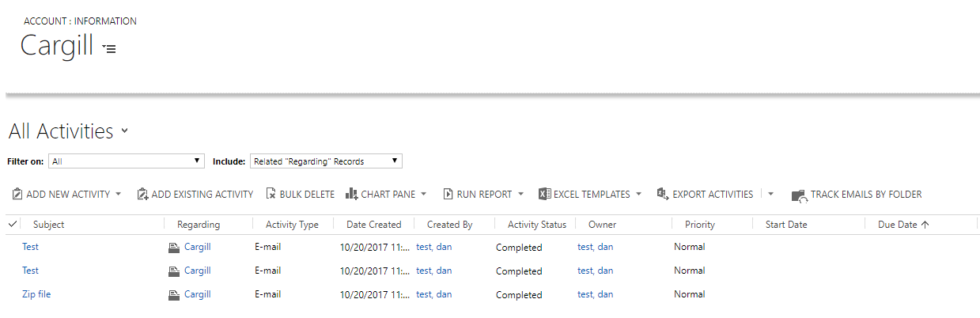Expand the All Activities view selector

125,131
